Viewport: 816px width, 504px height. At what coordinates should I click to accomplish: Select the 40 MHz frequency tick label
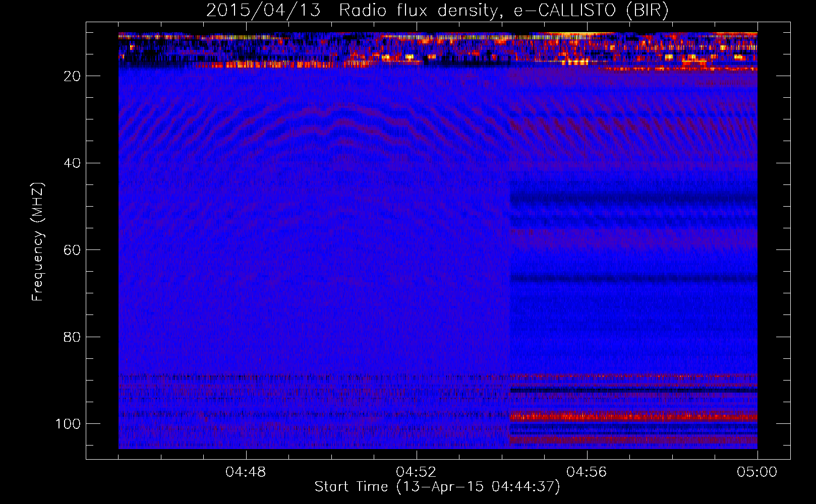point(73,163)
